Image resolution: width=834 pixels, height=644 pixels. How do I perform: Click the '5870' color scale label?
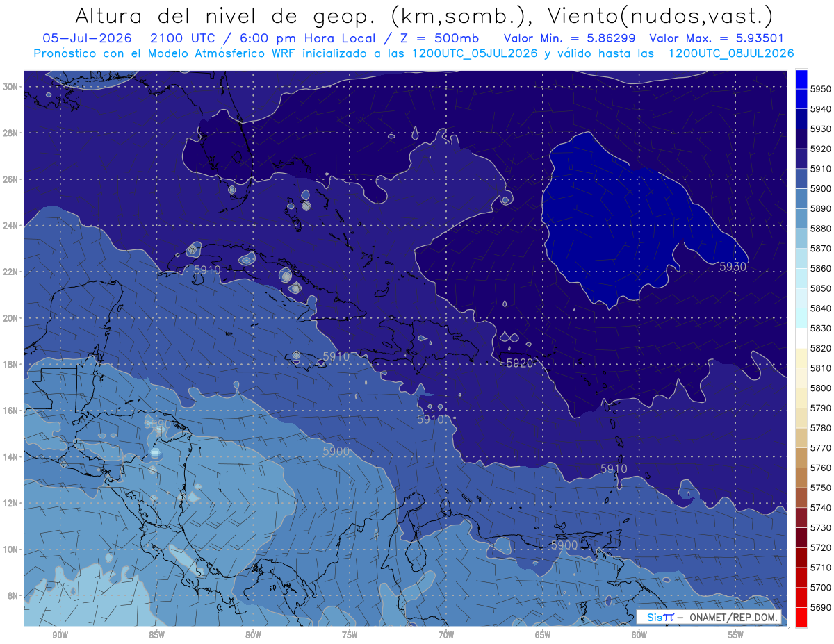tap(821, 249)
